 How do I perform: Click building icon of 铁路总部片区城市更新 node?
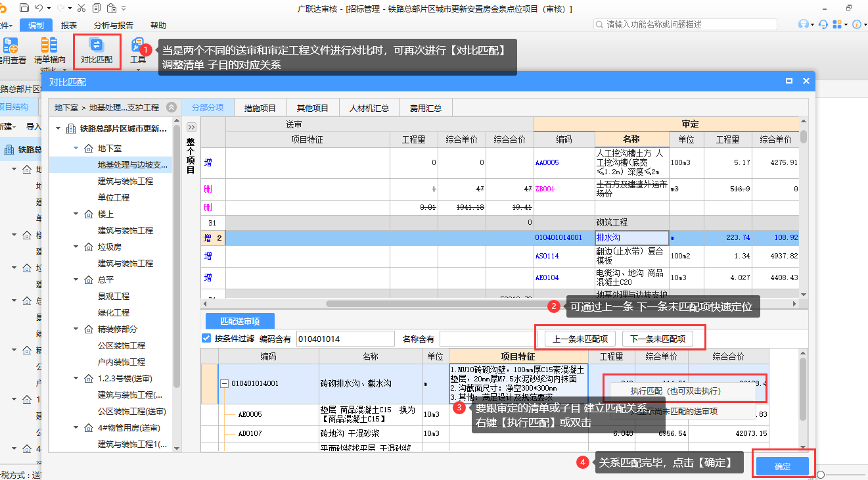71,129
